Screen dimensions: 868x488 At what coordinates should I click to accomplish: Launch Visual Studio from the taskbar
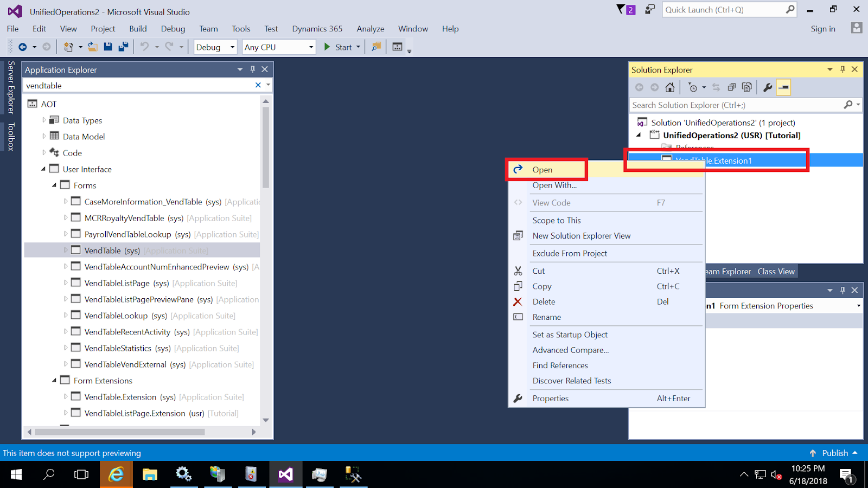(286, 474)
